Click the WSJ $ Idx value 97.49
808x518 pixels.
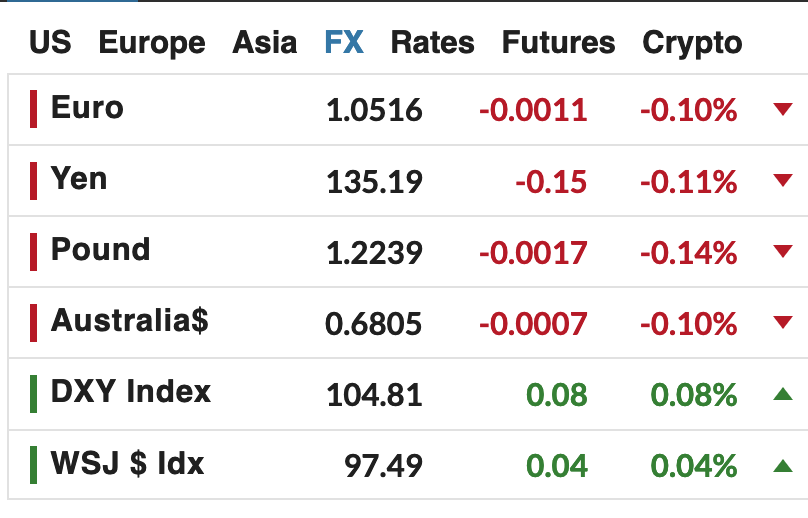(383, 466)
